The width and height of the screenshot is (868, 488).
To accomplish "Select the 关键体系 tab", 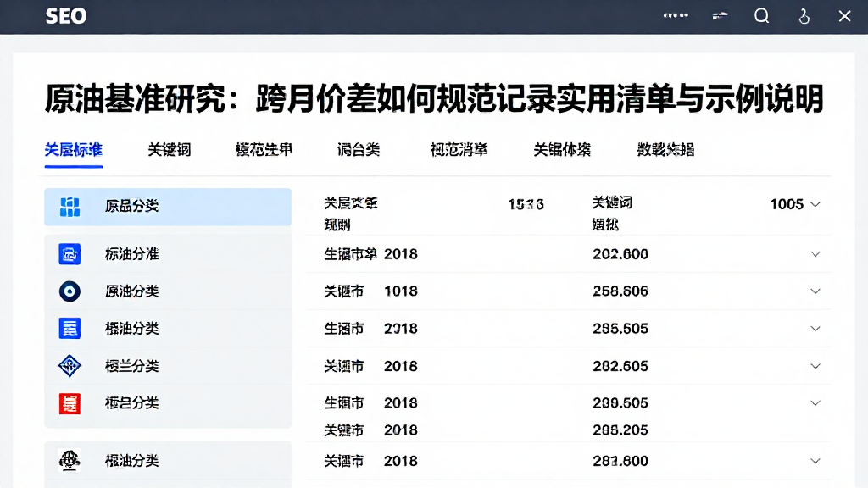I will tap(562, 150).
